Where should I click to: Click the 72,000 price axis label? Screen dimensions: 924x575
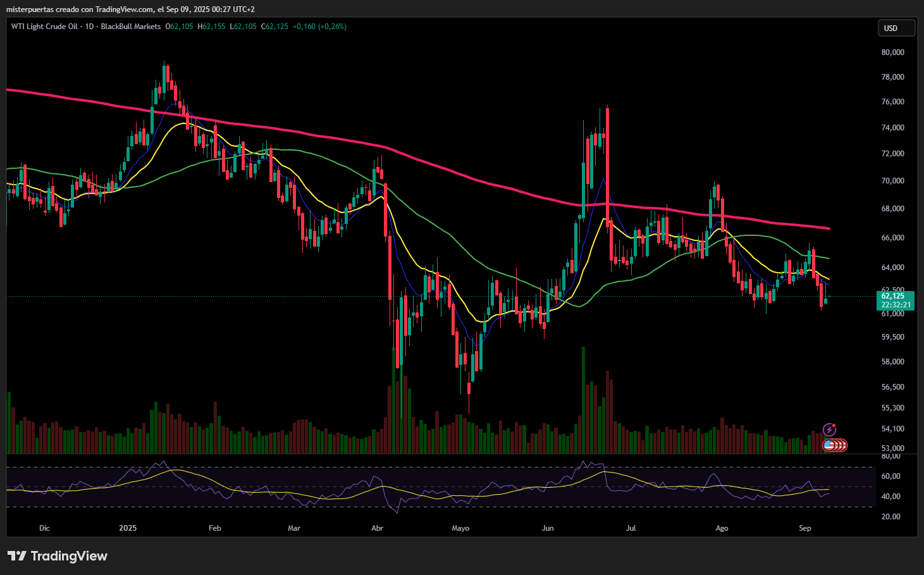pos(892,154)
